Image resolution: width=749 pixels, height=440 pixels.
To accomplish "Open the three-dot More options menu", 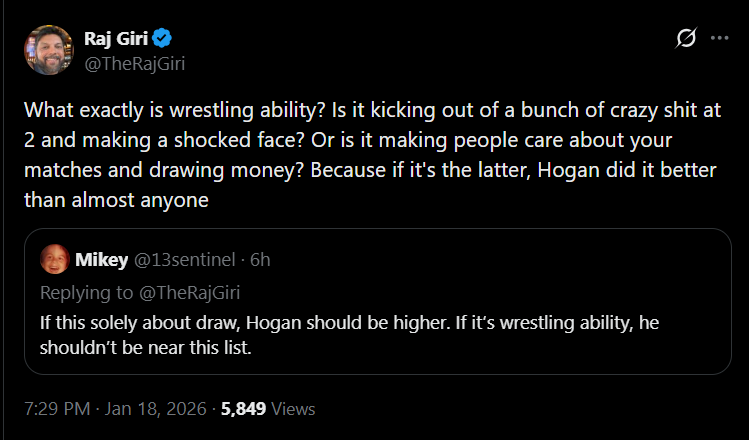I will (x=719, y=39).
